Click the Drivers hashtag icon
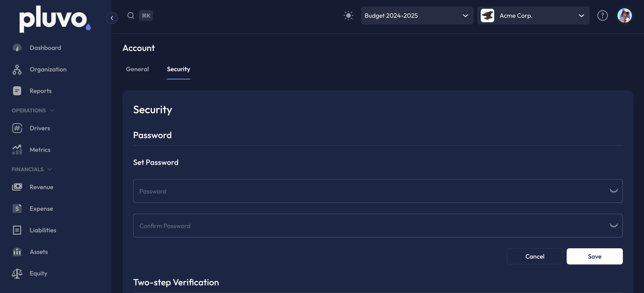The image size is (644, 293). pyautogui.click(x=17, y=128)
